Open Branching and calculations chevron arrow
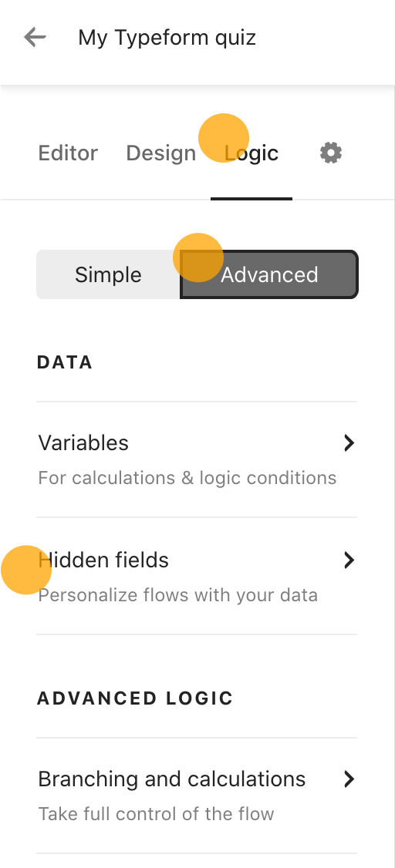 [349, 779]
